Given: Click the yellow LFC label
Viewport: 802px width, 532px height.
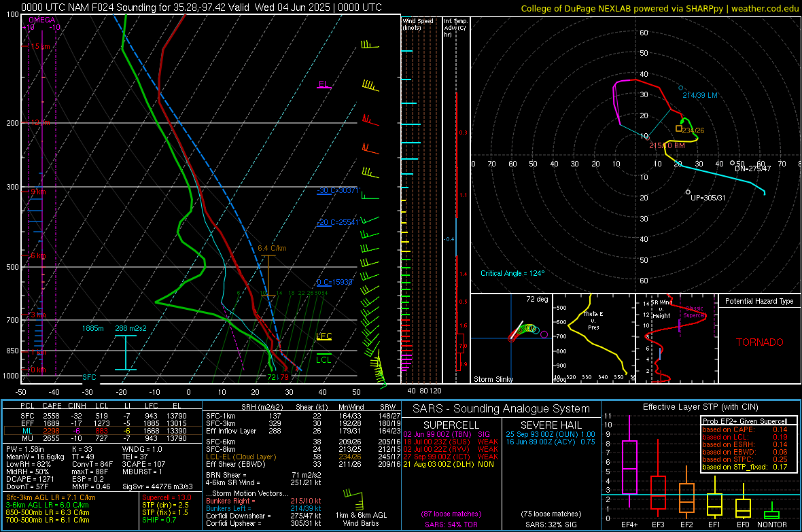Looking at the screenshot, I should click(324, 336).
